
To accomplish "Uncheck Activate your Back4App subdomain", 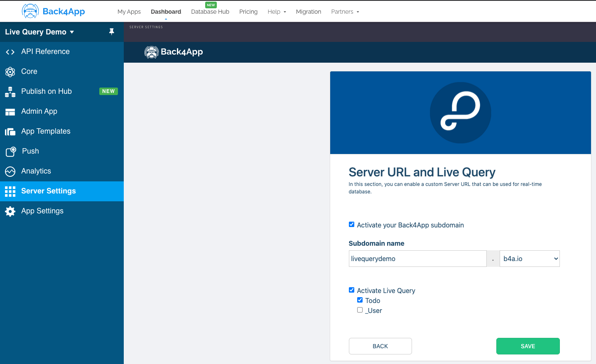I will pos(351,224).
